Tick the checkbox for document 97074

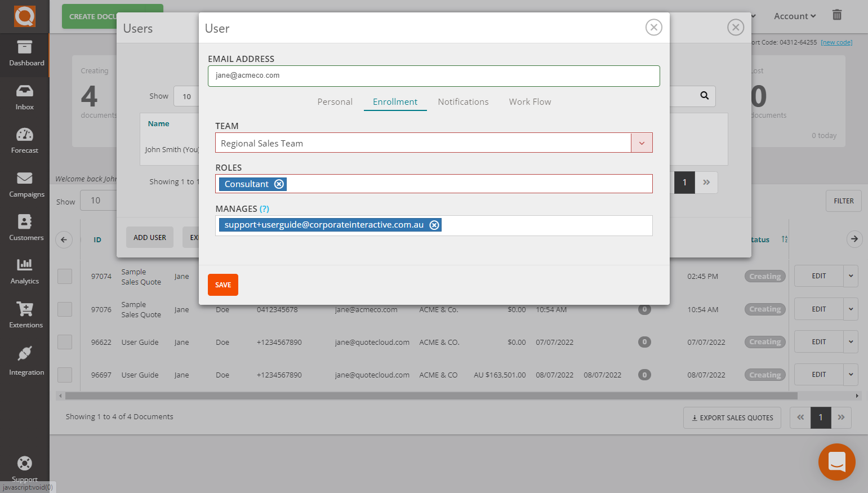pyautogui.click(x=65, y=276)
